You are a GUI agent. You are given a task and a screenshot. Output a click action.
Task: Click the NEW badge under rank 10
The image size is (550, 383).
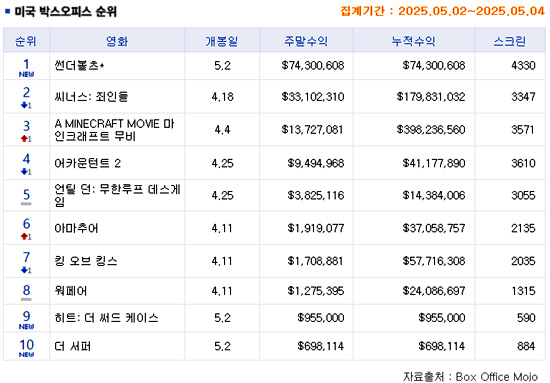coord(26,355)
